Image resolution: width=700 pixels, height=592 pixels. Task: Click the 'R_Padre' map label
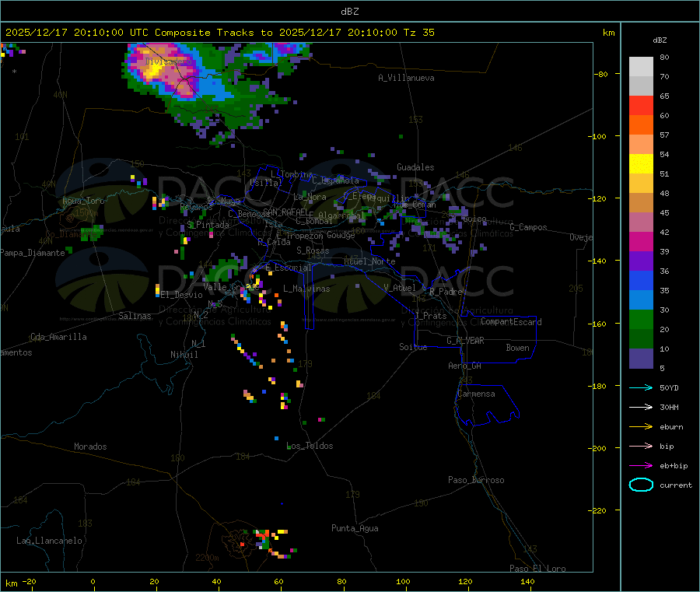[446, 292]
